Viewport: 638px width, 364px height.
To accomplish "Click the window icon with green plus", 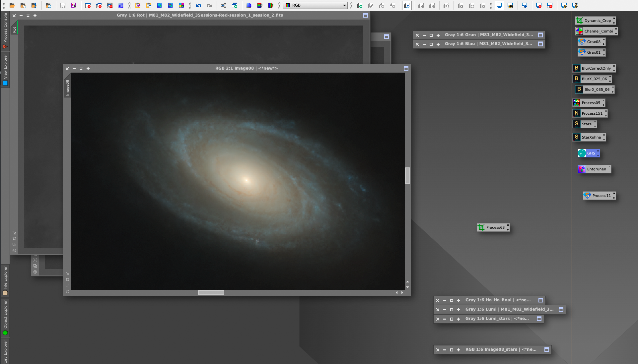I will click(x=235, y=5).
